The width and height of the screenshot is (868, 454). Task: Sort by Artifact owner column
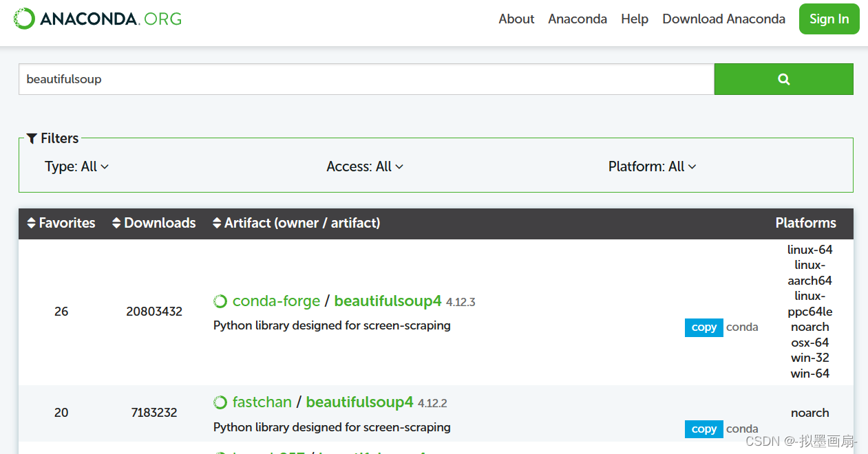pos(218,223)
